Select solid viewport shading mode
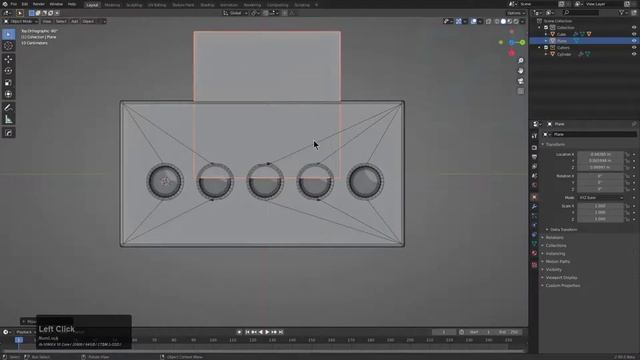This screenshot has height=360, width=640. 503,21
